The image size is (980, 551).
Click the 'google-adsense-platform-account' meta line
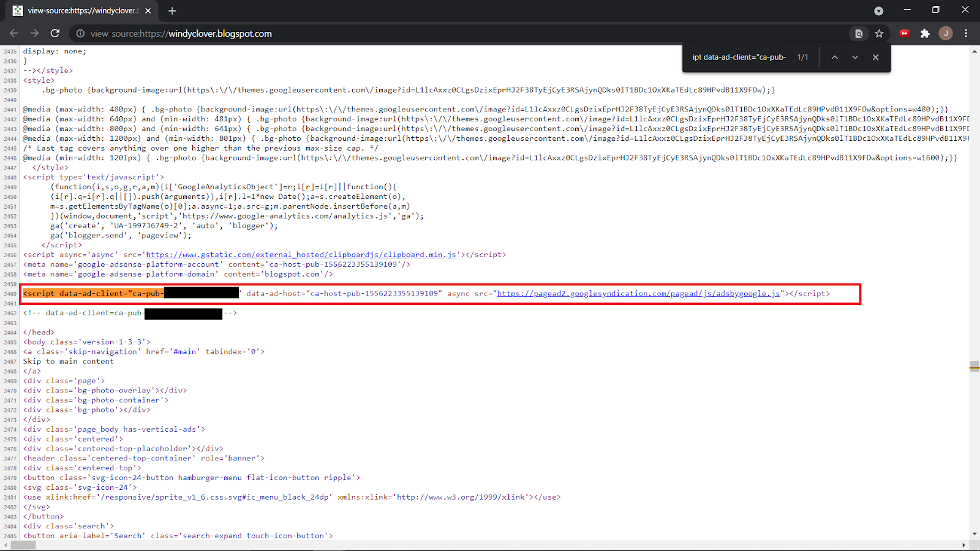[x=216, y=264]
